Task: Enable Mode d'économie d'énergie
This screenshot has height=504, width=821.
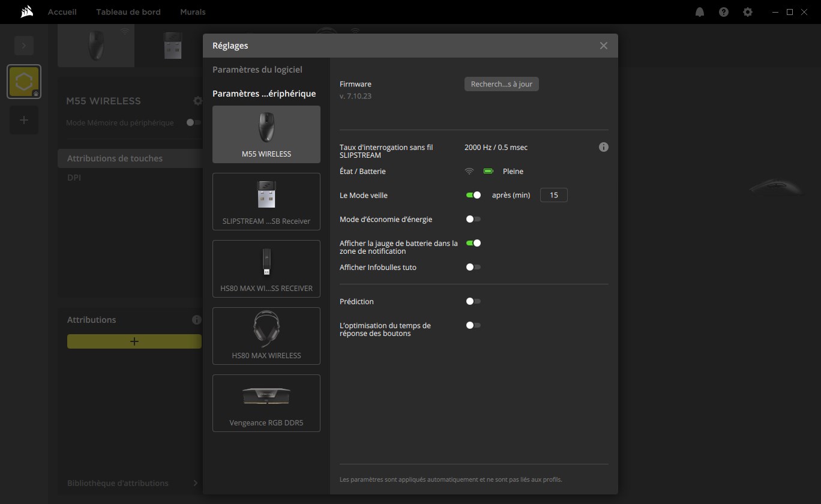Action: (x=474, y=219)
